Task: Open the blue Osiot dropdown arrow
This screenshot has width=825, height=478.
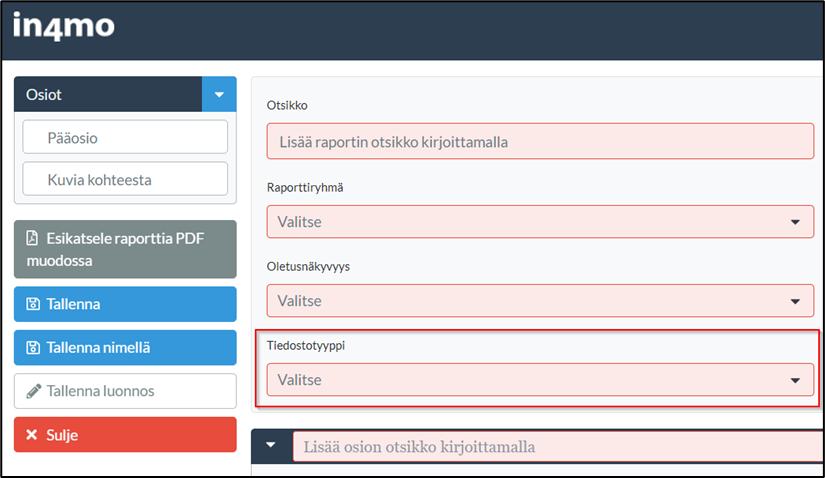Action: (x=219, y=94)
